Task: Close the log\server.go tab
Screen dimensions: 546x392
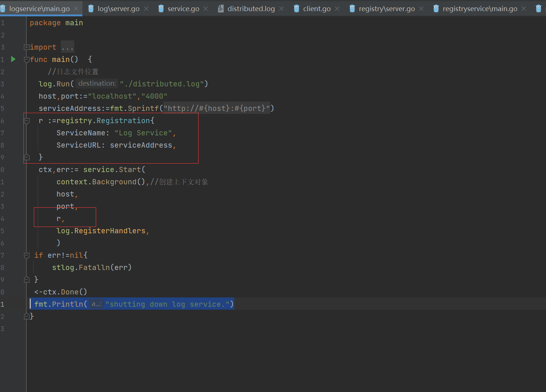Action: tap(146, 9)
